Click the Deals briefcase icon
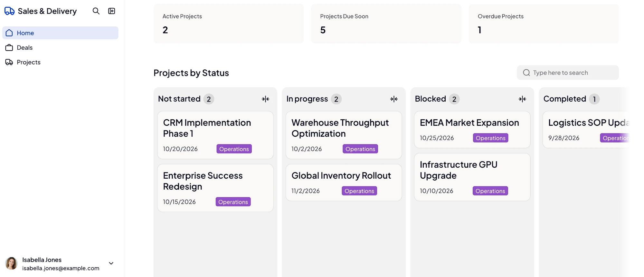This screenshot has height=277, width=644. click(9, 48)
